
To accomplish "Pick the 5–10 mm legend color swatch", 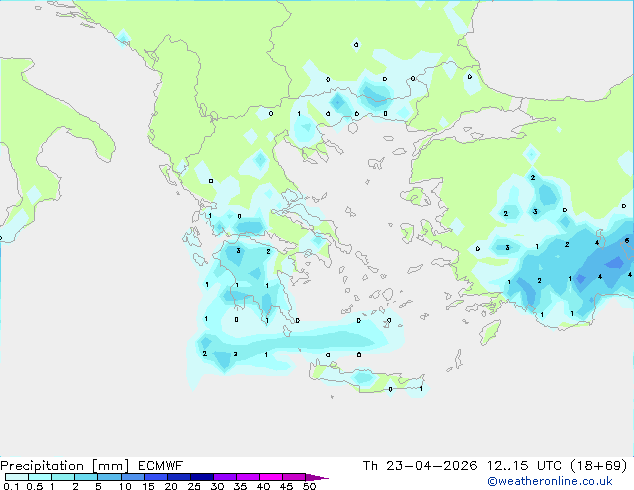I will pos(109,477).
